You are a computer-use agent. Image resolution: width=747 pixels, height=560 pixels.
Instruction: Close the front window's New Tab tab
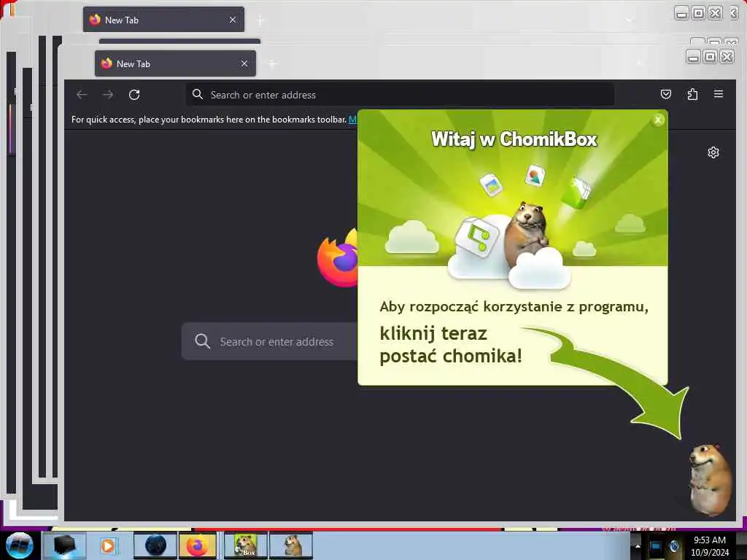coord(244,64)
